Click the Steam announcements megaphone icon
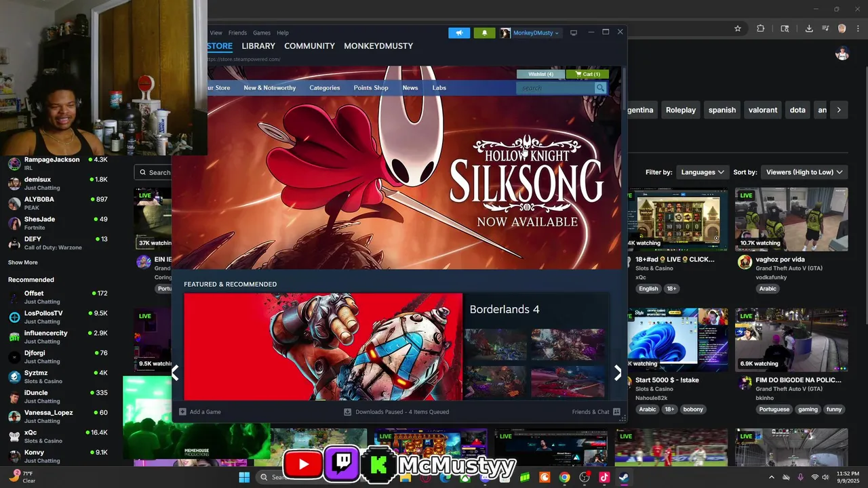The height and width of the screenshot is (488, 868). (x=459, y=33)
